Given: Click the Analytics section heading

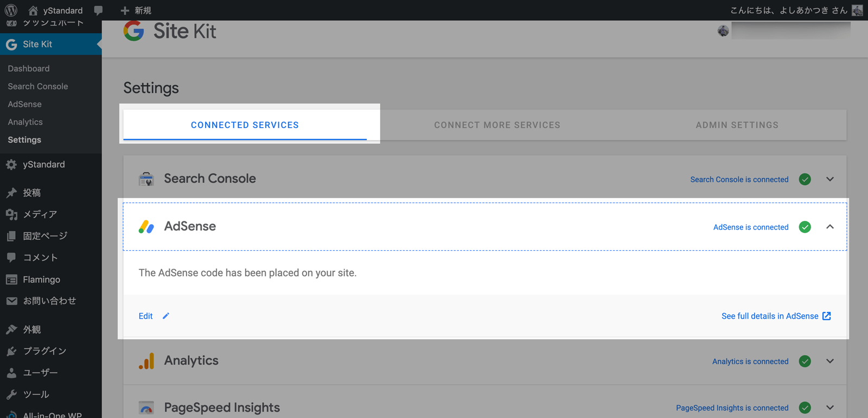Looking at the screenshot, I should (x=191, y=360).
